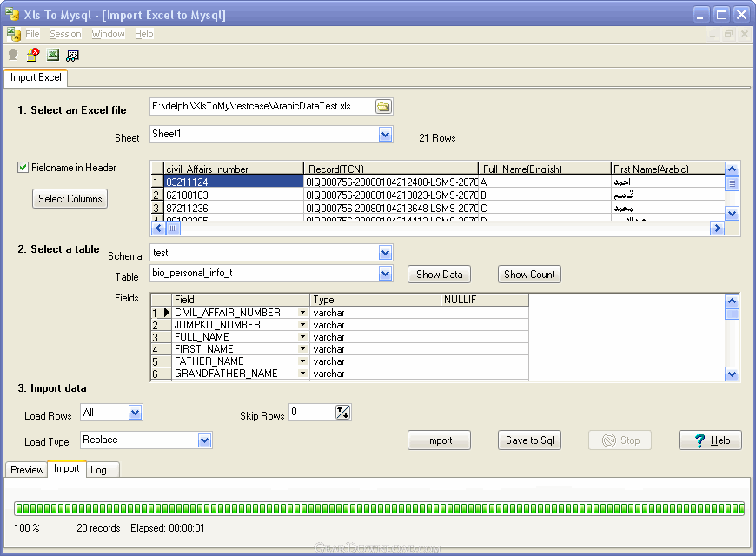Viewport: 756px width, 556px height.
Task: Click the Fields grid vertical scrollbar thumb
Action: click(x=732, y=314)
